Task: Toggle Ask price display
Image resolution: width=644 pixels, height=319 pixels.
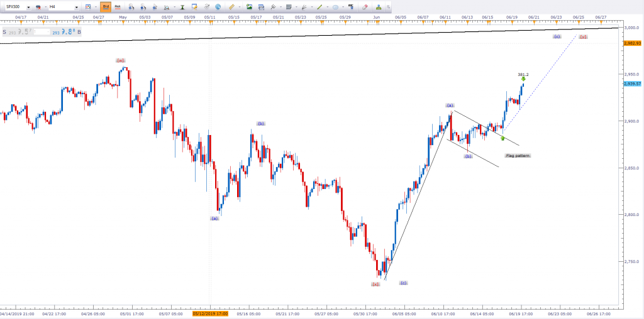Action: pos(117,7)
